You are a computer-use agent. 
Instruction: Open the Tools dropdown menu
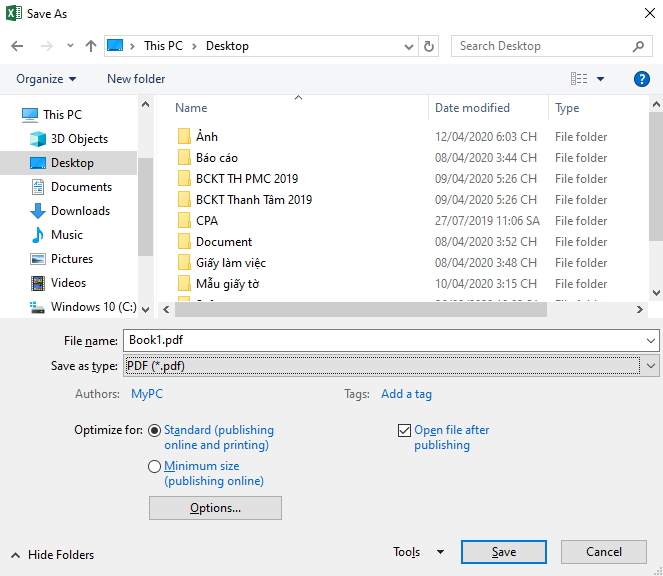click(x=418, y=552)
